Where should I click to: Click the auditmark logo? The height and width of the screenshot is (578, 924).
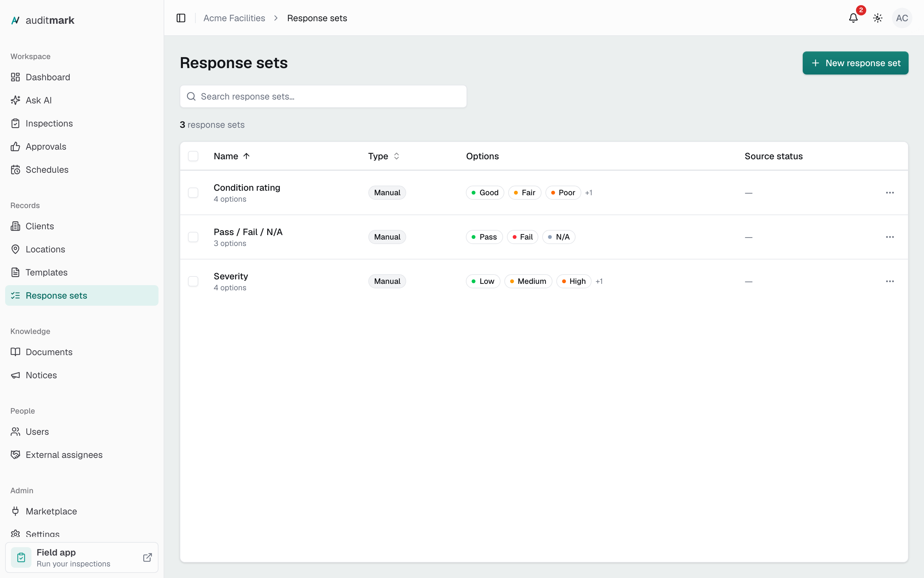click(42, 20)
